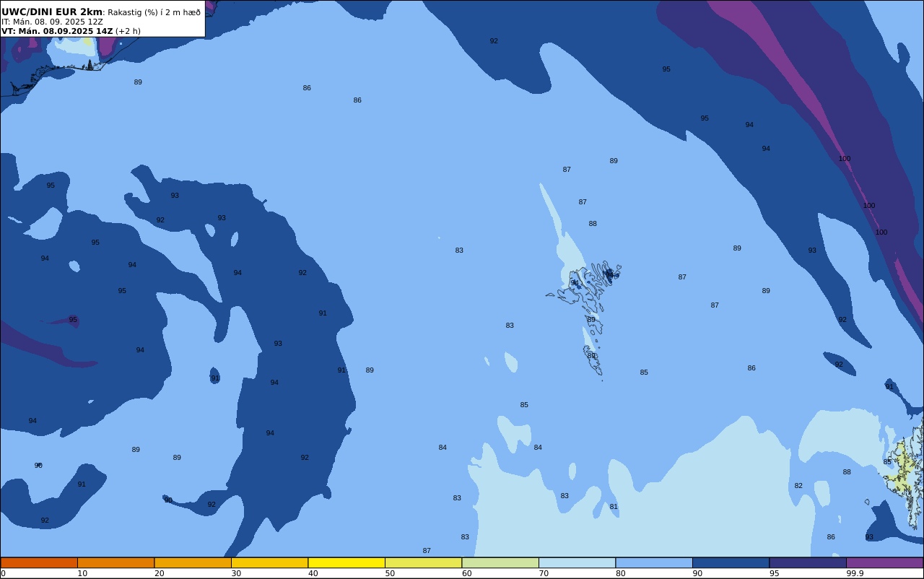924x579 pixels.
Task: Click the pale yellow 50–60 legend segment
Action: (x=423, y=562)
